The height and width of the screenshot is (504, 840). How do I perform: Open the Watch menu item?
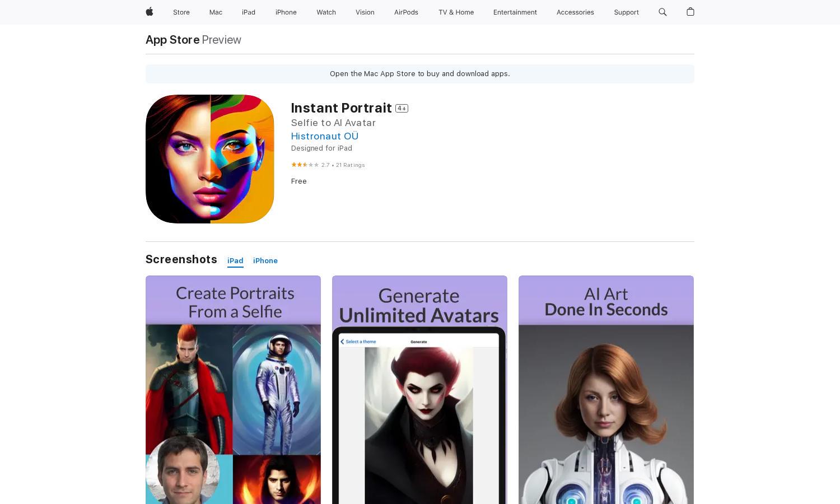(x=326, y=12)
